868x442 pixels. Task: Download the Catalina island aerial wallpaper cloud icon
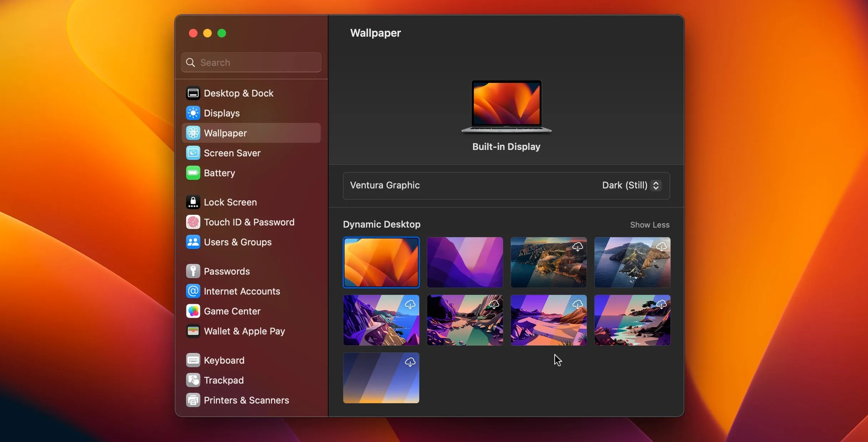[x=661, y=246]
